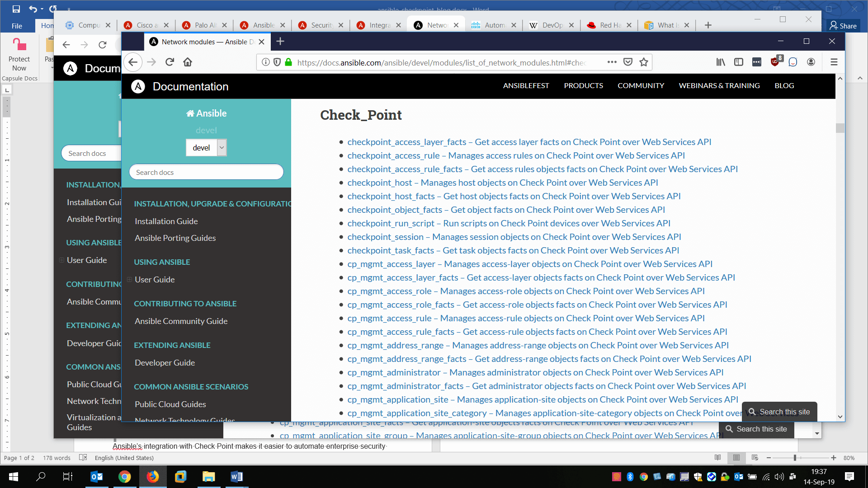
Task: Open Ansible Community Guide sidebar link
Action: tap(181, 321)
